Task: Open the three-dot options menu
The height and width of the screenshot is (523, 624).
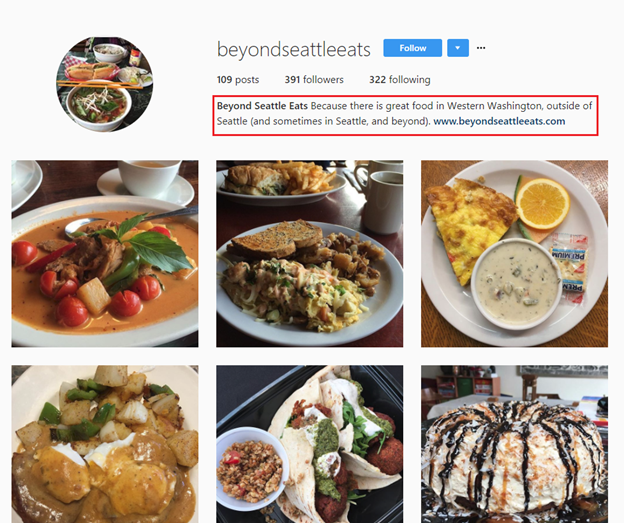Action: [481, 48]
